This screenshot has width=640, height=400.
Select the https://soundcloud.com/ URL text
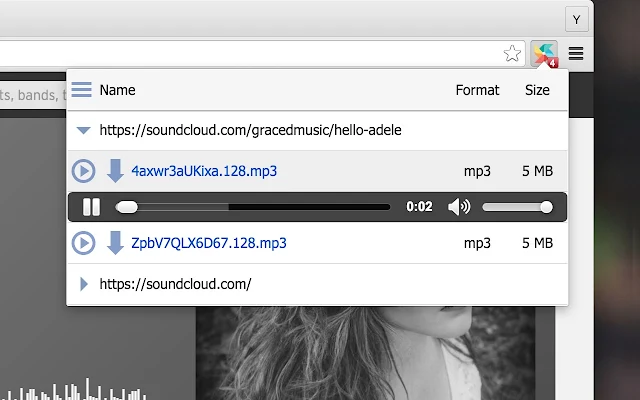pyautogui.click(x=176, y=284)
